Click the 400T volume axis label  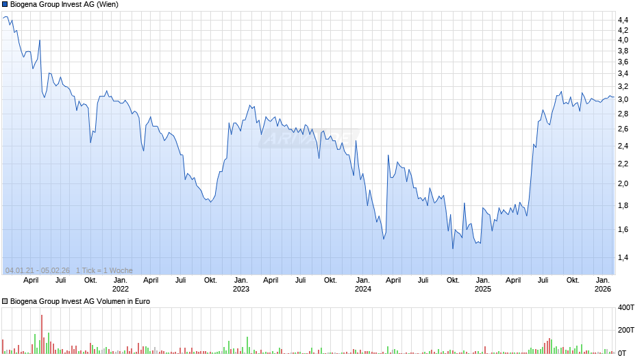pos(626,307)
